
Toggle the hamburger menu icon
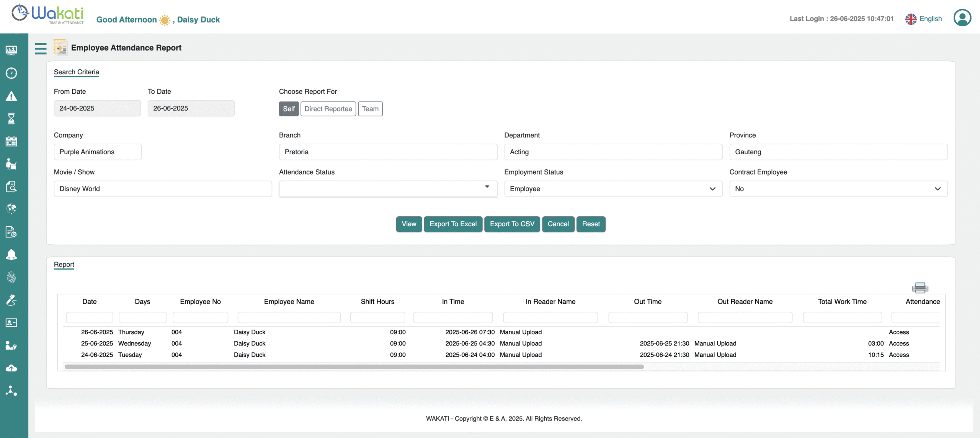(x=41, y=48)
